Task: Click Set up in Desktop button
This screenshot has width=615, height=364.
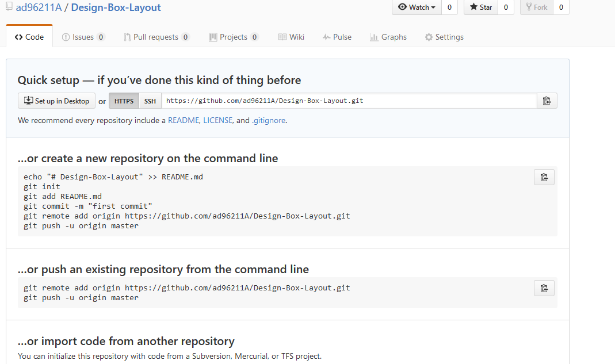Action: coord(56,101)
